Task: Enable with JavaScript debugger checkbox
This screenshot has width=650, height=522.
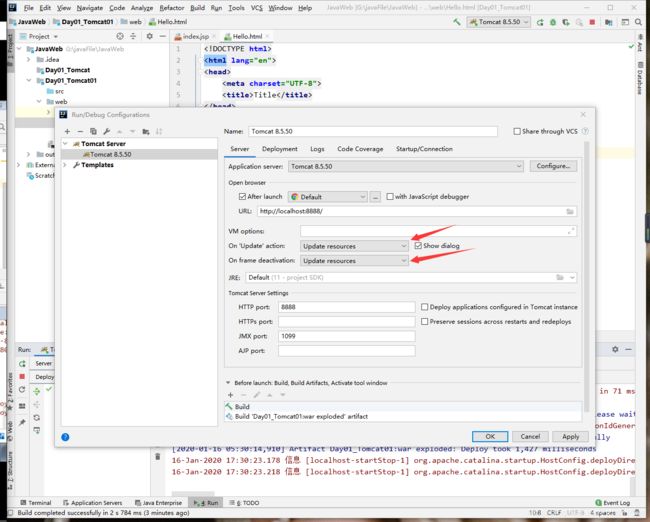Action: click(x=390, y=197)
